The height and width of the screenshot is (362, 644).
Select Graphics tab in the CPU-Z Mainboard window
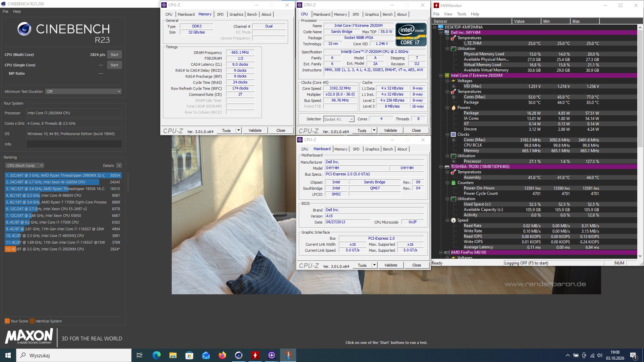[372, 149]
